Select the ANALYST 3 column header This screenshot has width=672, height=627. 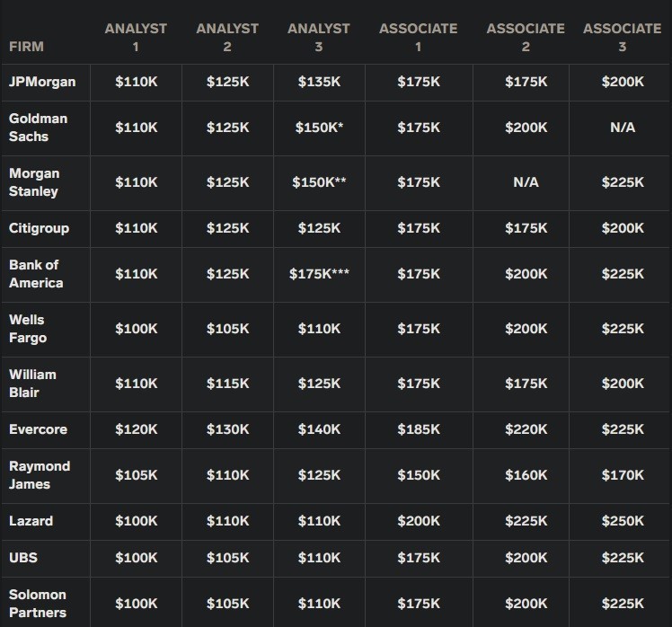[319, 37]
